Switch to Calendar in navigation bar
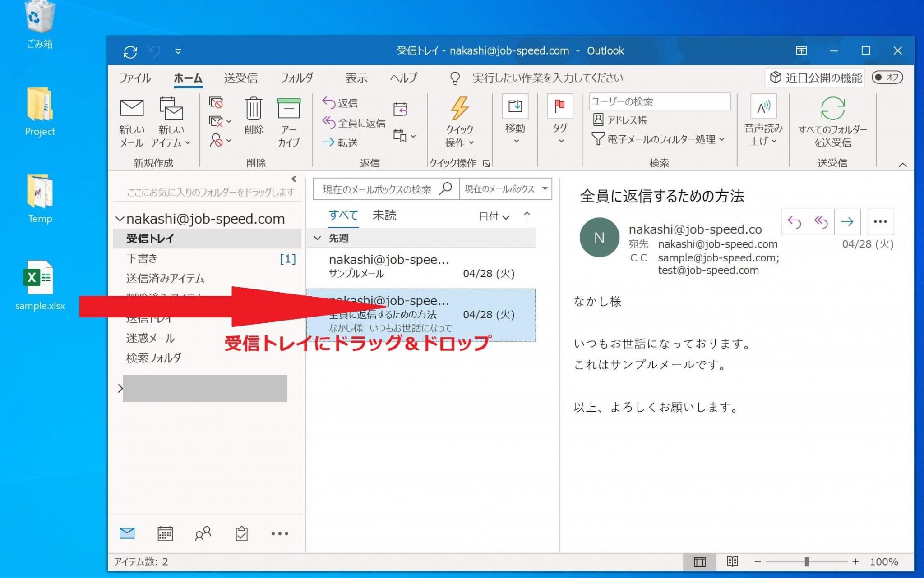Viewport: 924px width, 578px height. (x=165, y=534)
